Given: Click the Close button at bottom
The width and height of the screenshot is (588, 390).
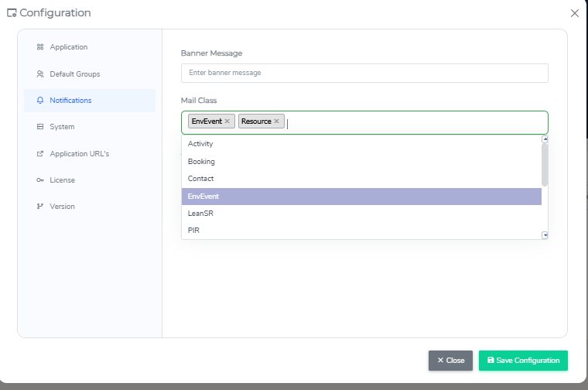Looking at the screenshot, I should [450, 361].
